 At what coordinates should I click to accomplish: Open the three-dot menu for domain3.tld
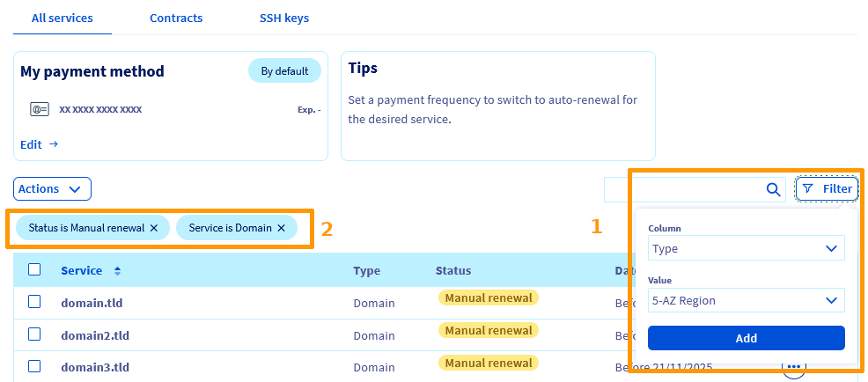[x=794, y=366]
